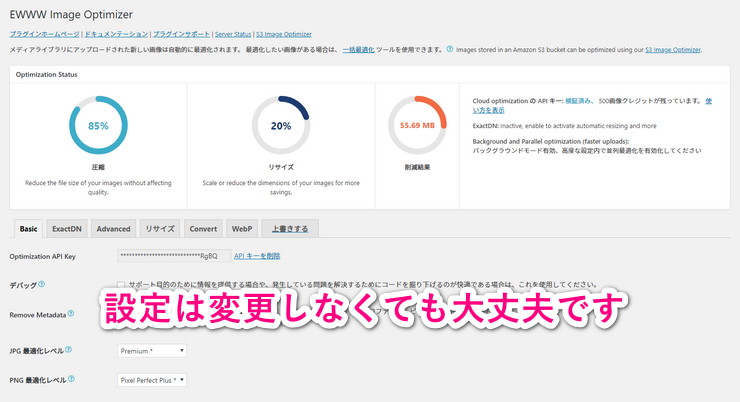
Task: Click the 55.69 MB savings ring
Action: 417,126
